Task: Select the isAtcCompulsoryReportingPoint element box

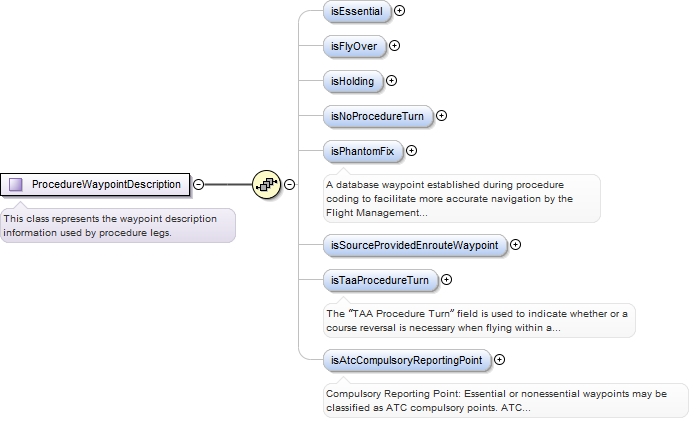Action: pyautogui.click(x=405, y=360)
